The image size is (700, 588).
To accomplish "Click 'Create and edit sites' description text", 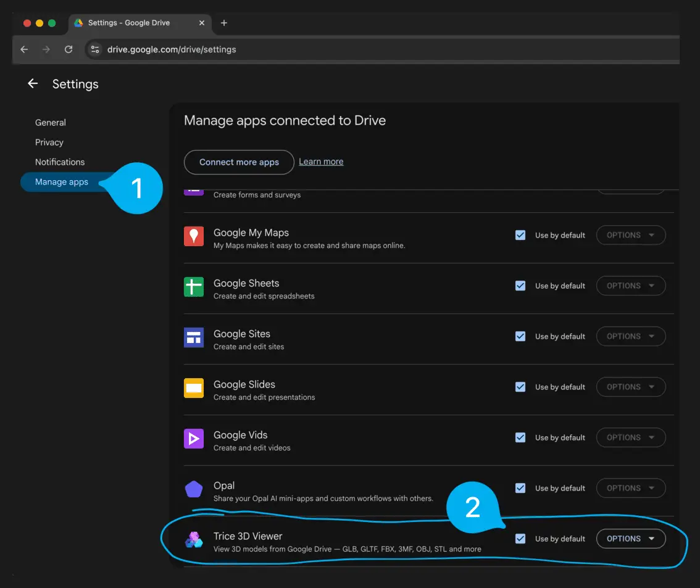I will coord(249,347).
